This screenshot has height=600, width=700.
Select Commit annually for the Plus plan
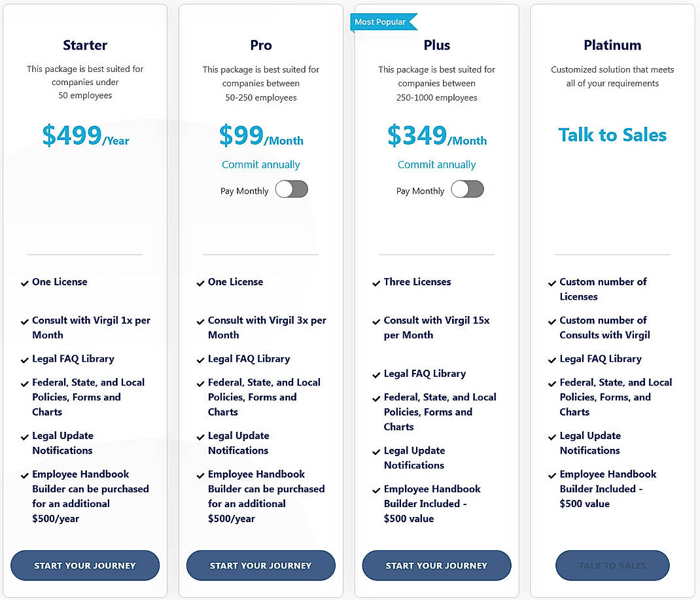pyautogui.click(x=436, y=164)
